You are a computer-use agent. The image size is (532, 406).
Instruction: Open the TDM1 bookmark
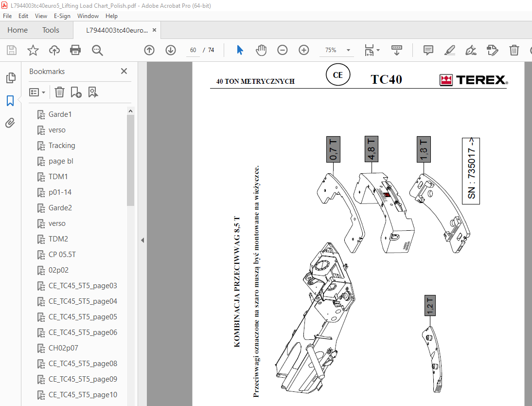click(x=58, y=177)
